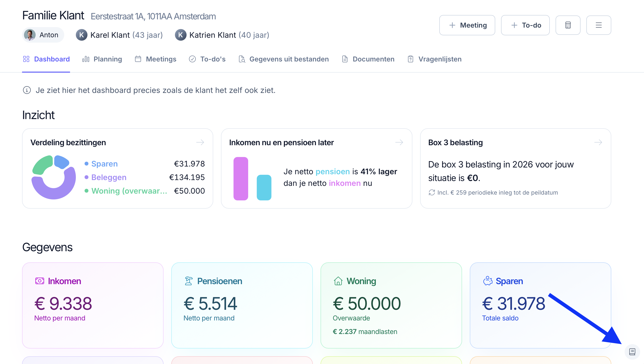Select Katrien Klant (40 jaar)
The width and height of the screenshot is (644, 364).
[222, 35]
